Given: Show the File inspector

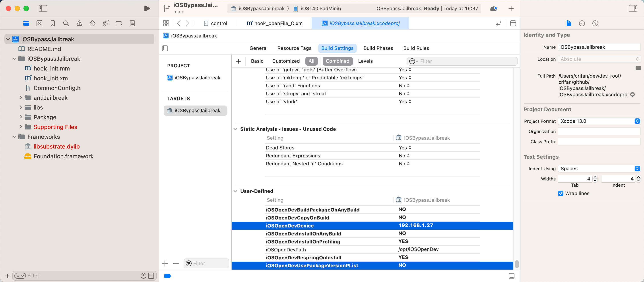Looking at the screenshot, I should point(569,23).
